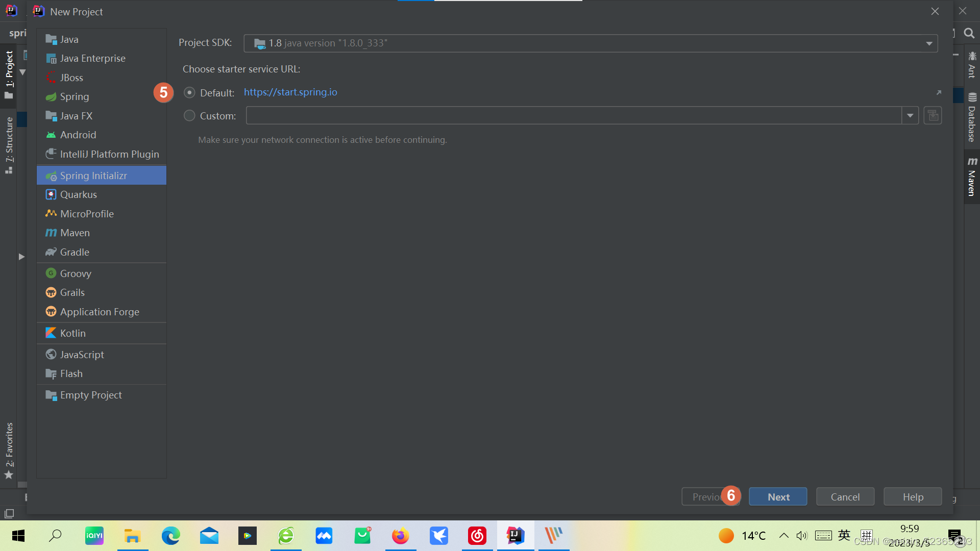Viewport: 980px width, 551px height.
Task: Select Kotlin in the project type list
Action: (73, 333)
